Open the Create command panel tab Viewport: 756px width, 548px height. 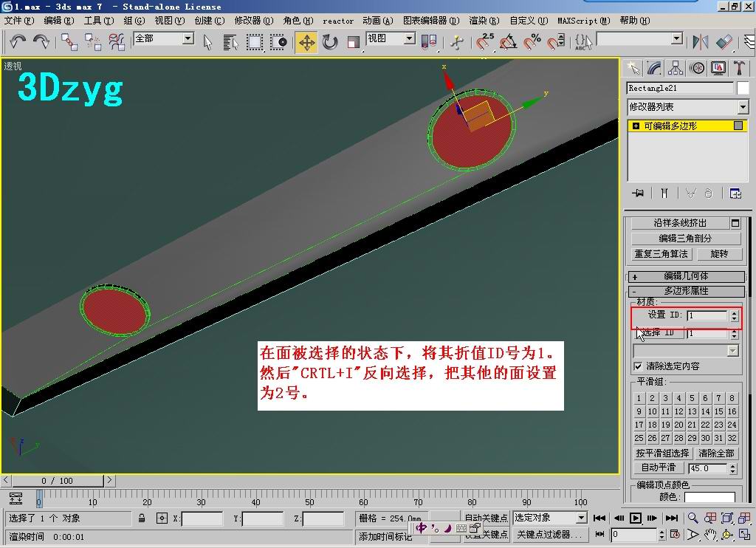pyautogui.click(x=633, y=68)
